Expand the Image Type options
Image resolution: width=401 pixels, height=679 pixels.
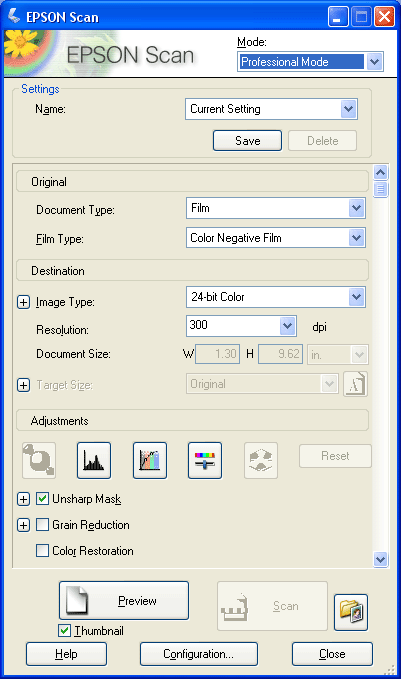point(23,302)
